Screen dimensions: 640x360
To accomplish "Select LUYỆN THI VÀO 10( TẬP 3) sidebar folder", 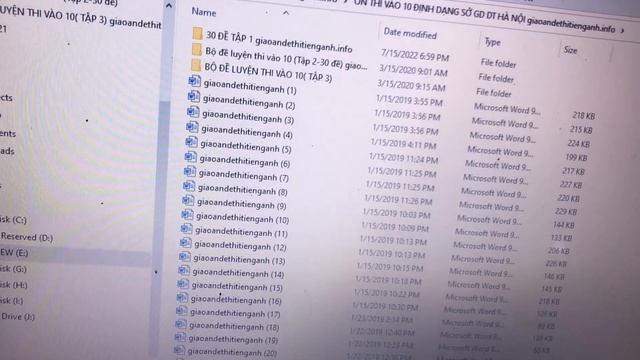I will pyautogui.click(x=80, y=18).
